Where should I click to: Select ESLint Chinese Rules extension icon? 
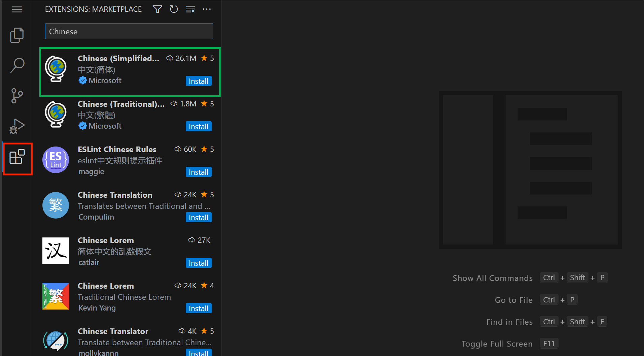click(x=56, y=160)
